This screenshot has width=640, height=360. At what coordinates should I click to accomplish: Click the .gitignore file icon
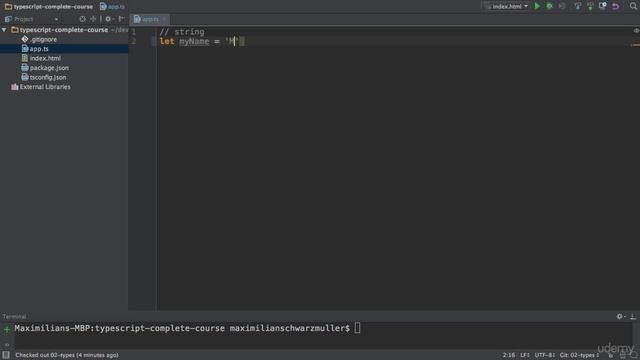(x=25, y=39)
